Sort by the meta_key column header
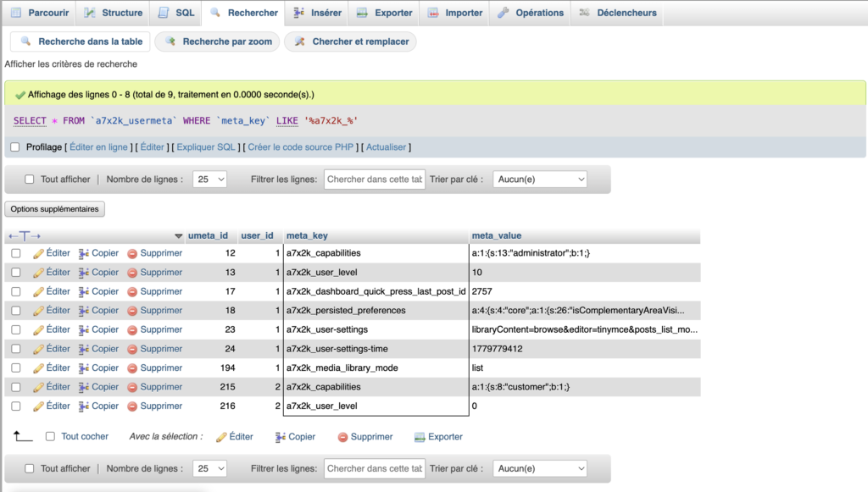This screenshot has width=868, height=492. click(307, 235)
